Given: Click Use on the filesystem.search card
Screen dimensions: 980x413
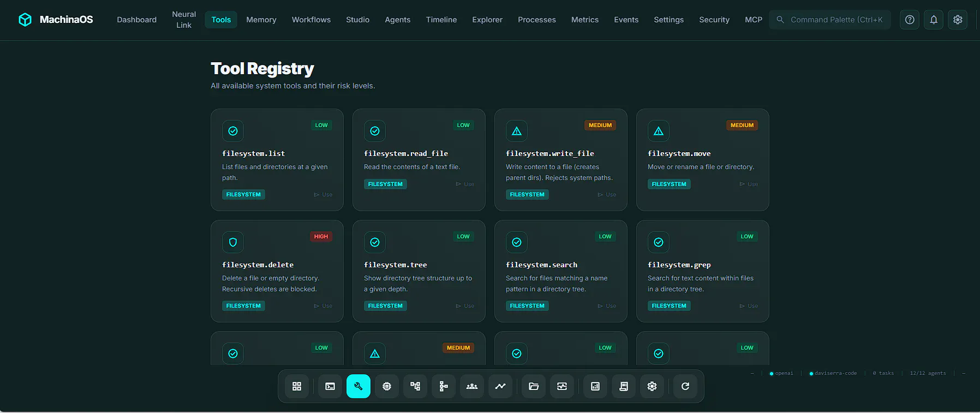Looking at the screenshot, I should [607, 306].
